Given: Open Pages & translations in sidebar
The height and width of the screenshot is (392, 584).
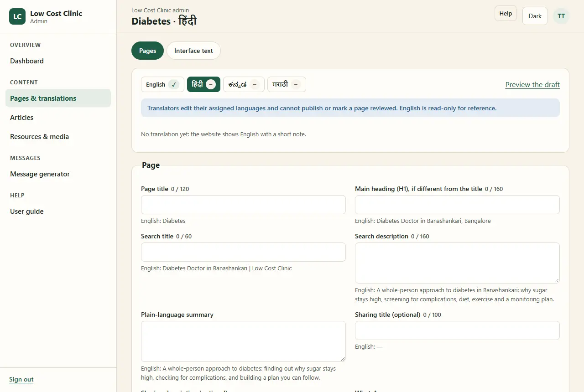Looking at the screenshot, I should 58,98.
